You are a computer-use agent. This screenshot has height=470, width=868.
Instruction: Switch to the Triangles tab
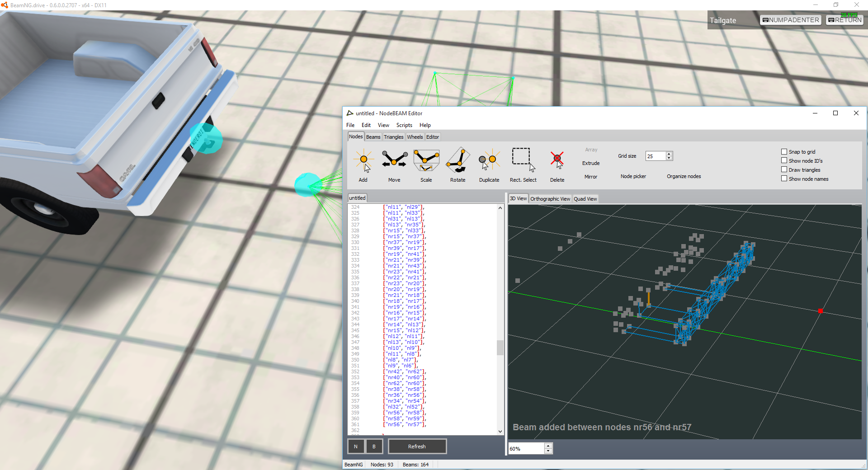point(394,137)
